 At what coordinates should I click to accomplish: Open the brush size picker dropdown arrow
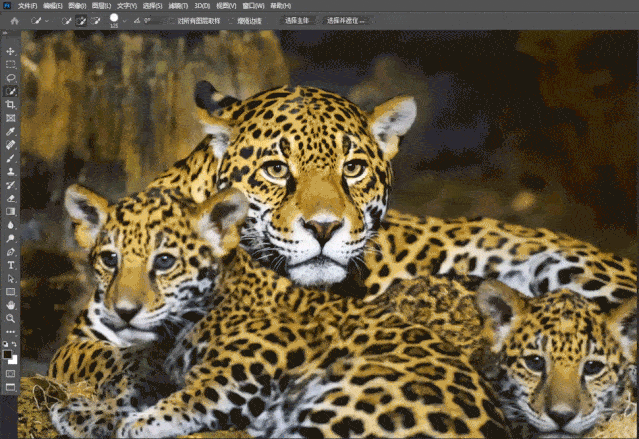coord(124,21)
